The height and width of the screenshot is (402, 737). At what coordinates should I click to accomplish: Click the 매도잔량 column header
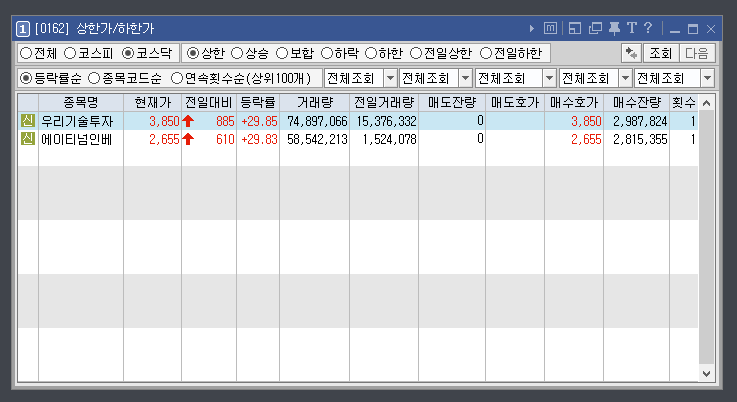[452, 102]
